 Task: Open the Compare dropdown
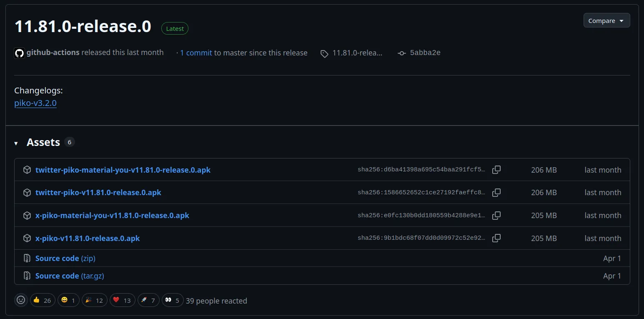point(606,20)
